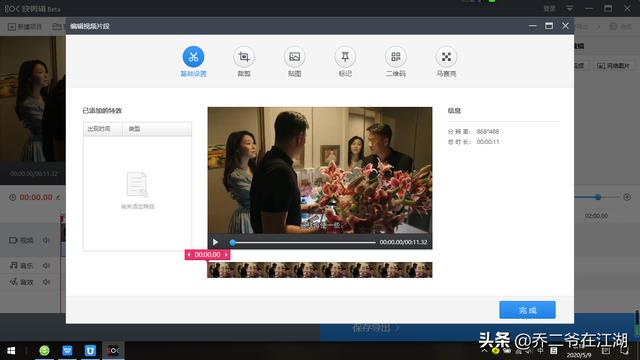The width and height of the screenshot is (640, 360).
Task: Minimize the 编辑视频片段 dialog
Action: click(533, 26)
